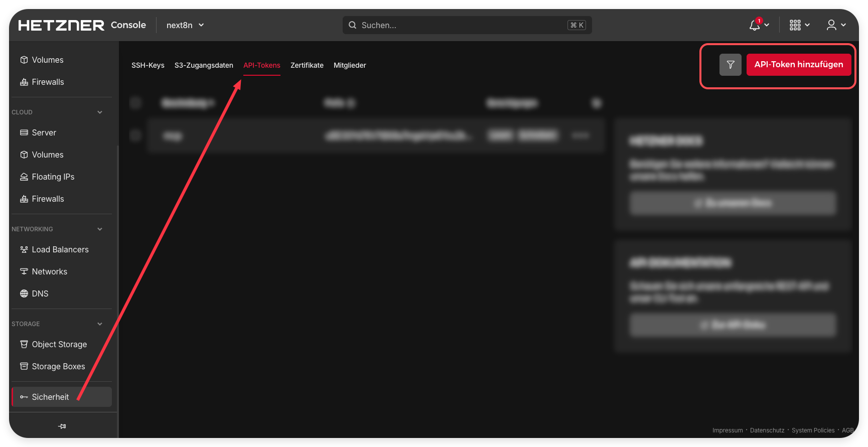Toggle the select-all checkbox in table header

coord(135,103)
